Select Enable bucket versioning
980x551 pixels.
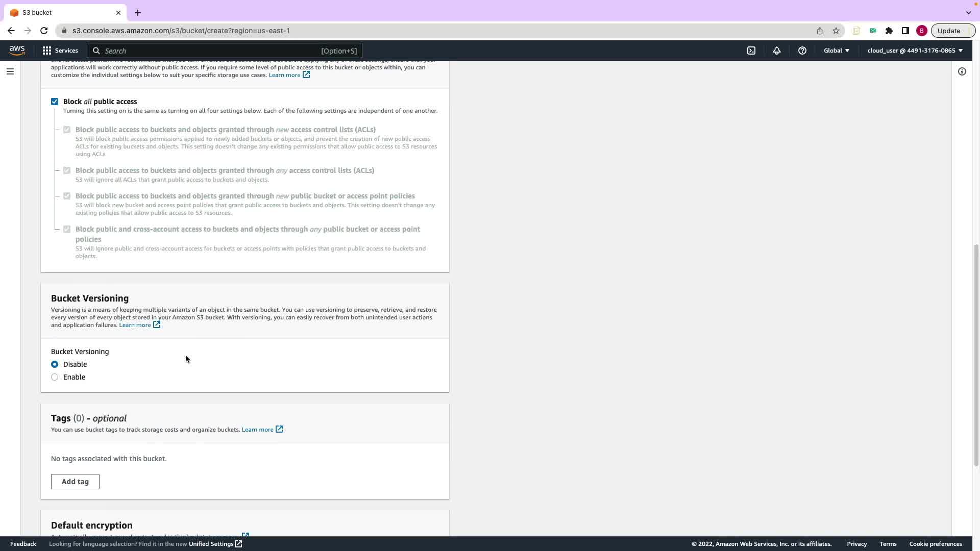click(55, 377)
